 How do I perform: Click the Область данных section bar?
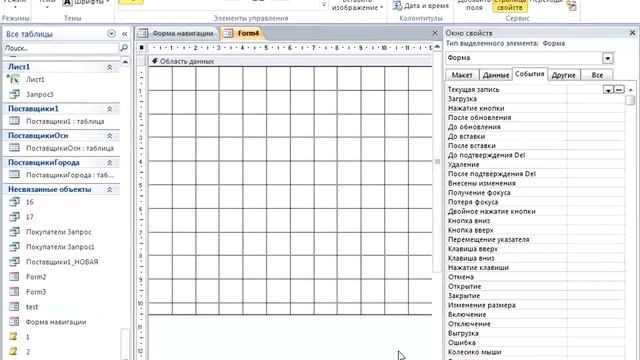coord(290,61)
